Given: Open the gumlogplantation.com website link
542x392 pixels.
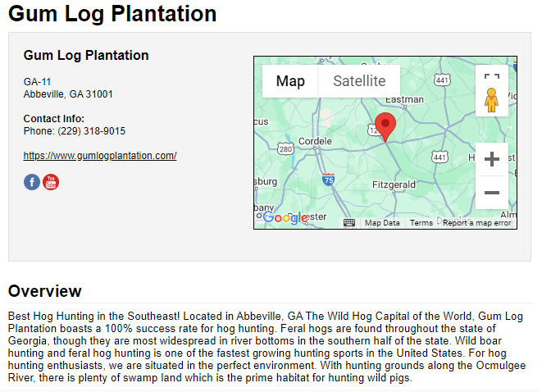Looking at the screenshot, I should (100, 156).
